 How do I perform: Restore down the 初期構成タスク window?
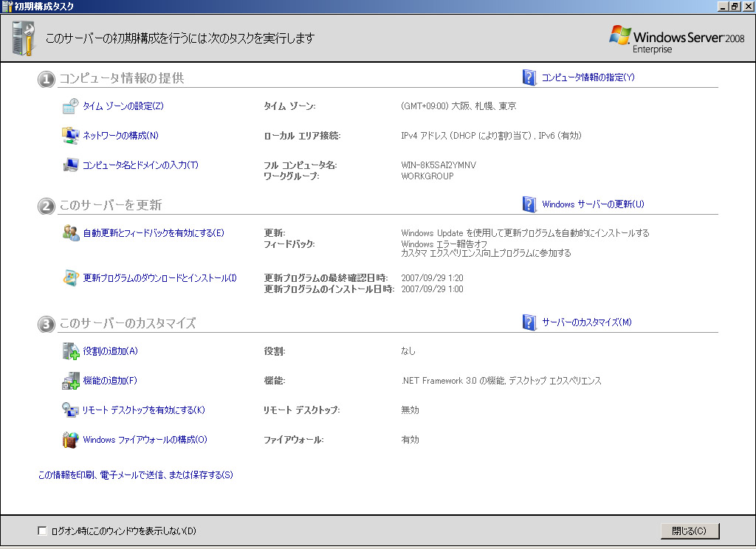pyautogui.click(x=735, y=6)
